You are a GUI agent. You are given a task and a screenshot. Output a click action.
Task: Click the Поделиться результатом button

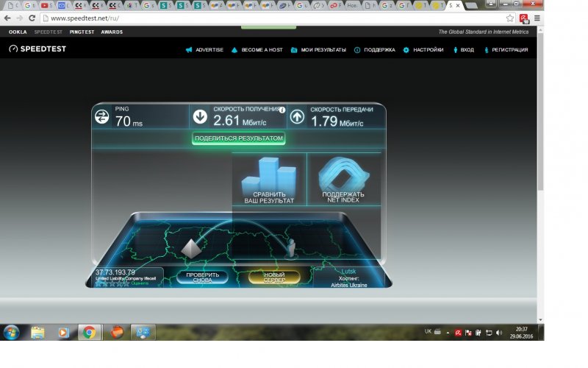click(x=239, y=138)
